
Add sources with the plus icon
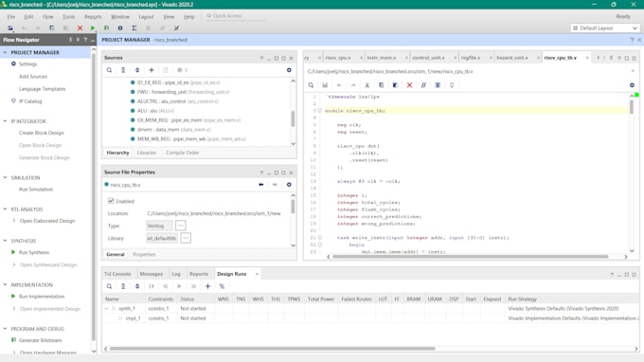pos(152,70)
